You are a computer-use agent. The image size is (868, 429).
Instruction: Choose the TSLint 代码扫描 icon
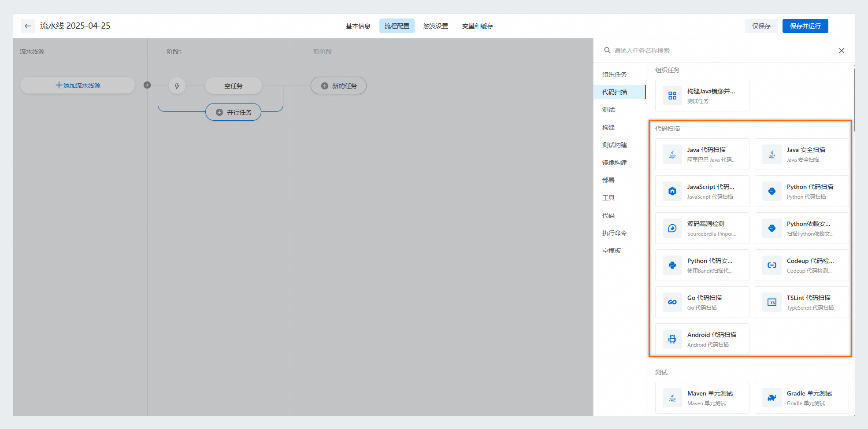pyautogui.click(x=772, y=302)
